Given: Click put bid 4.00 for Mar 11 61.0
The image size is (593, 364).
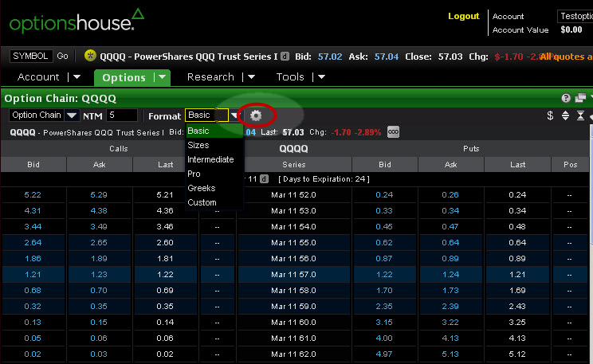Looking at the screenshot, I should click(384, 339).
